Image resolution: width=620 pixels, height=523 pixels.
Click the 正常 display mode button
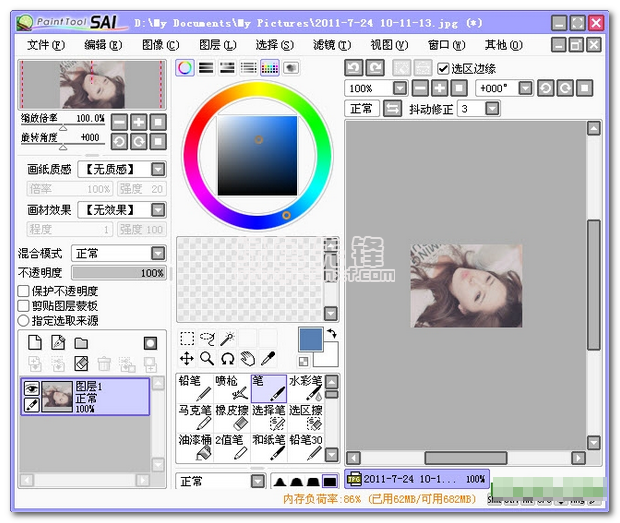pos(361,108)
